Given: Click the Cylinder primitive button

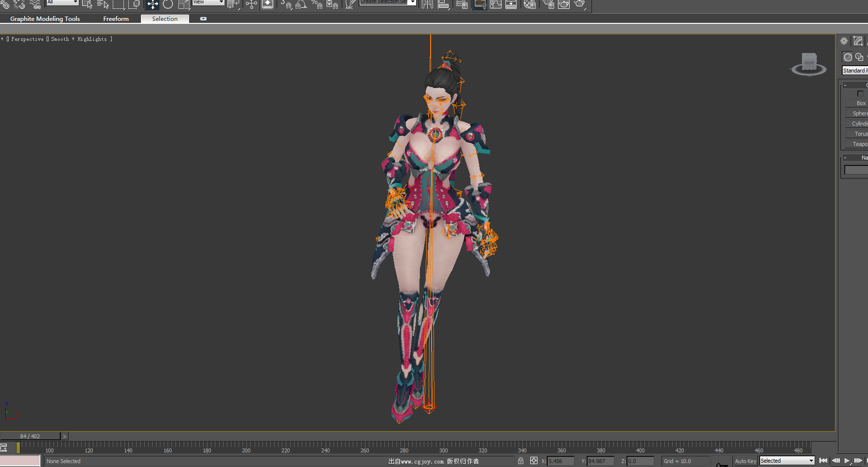Looking at the screenshot, I should (x=857, y=124).
